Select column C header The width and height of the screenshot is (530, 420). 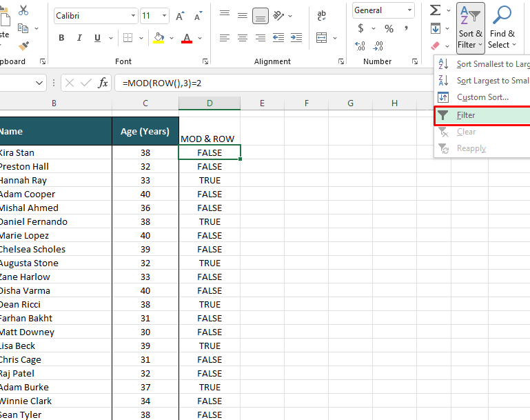(x=145, y=103)
